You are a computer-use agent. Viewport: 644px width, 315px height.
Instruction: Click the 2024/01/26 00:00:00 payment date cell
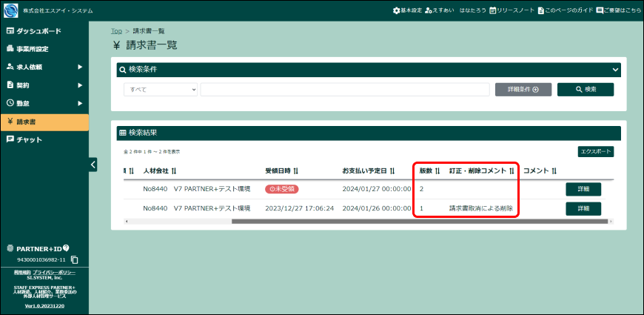point(377,208)
